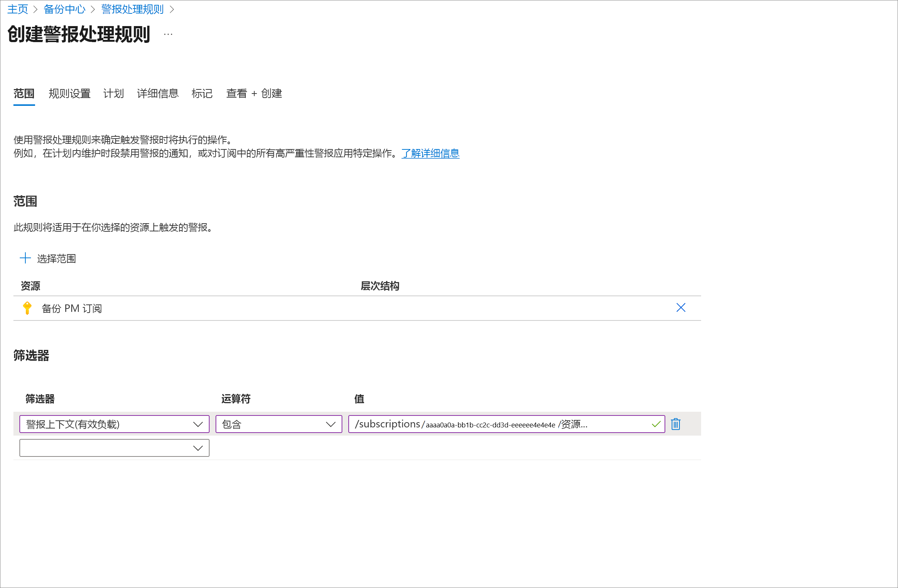Click the 运算符 column header
Screen dimensions: 898x588
[236, 398]
